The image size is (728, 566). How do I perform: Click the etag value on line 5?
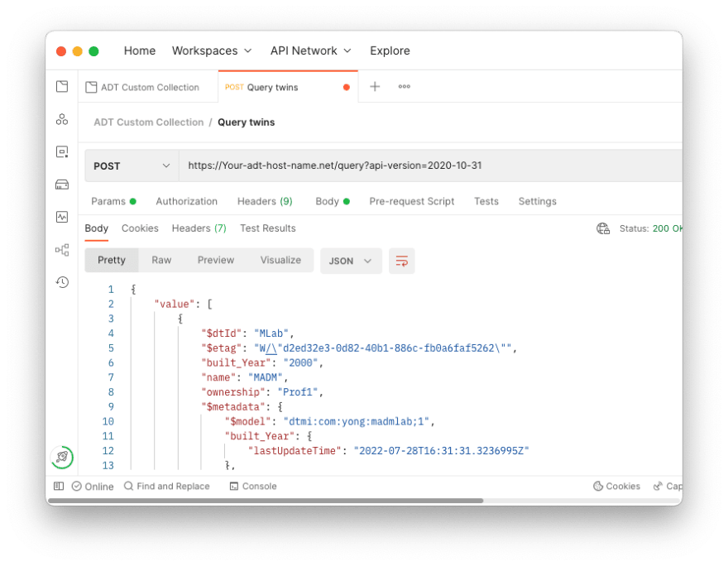coord(382,348)
